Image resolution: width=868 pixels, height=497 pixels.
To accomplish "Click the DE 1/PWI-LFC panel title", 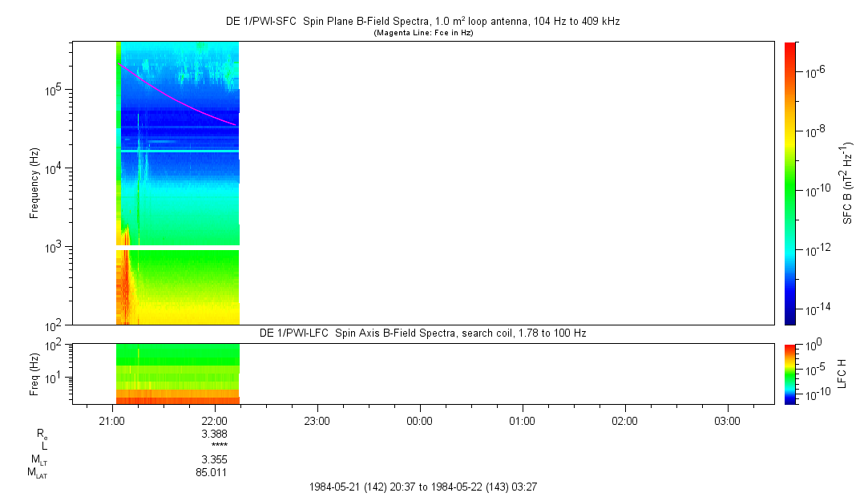I will click(422, 333).
